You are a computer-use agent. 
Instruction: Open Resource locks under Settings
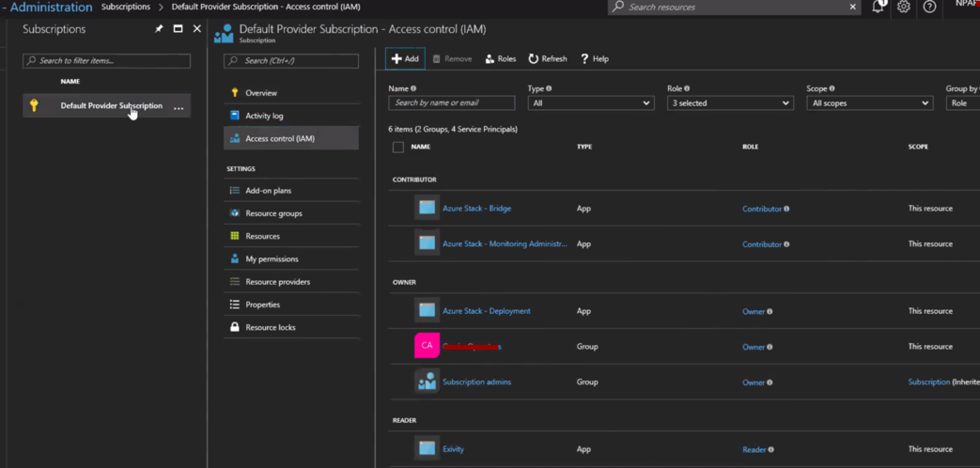pyautogui.click(x=291, y=327)
